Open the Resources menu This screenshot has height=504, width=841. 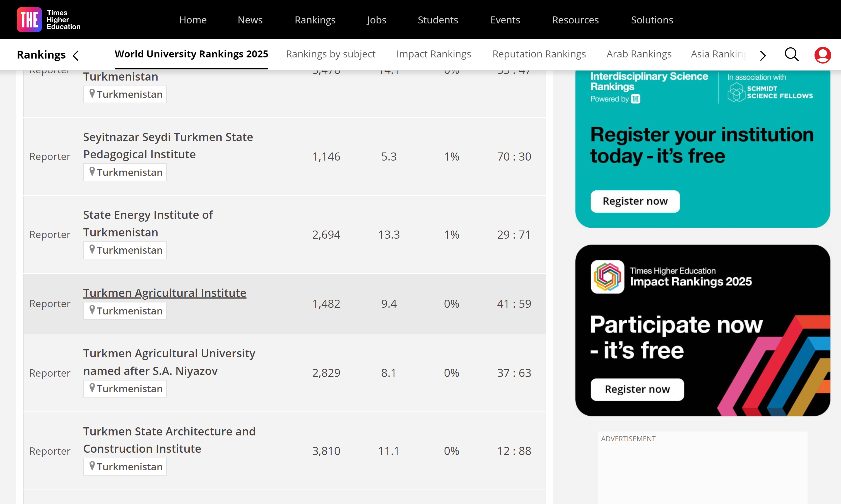pyautogui.click(x=575, y=20)
